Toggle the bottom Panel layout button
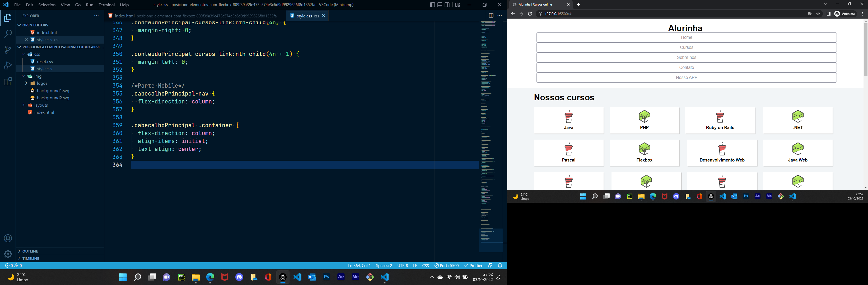The image size is (868, 285). (440, 5)
